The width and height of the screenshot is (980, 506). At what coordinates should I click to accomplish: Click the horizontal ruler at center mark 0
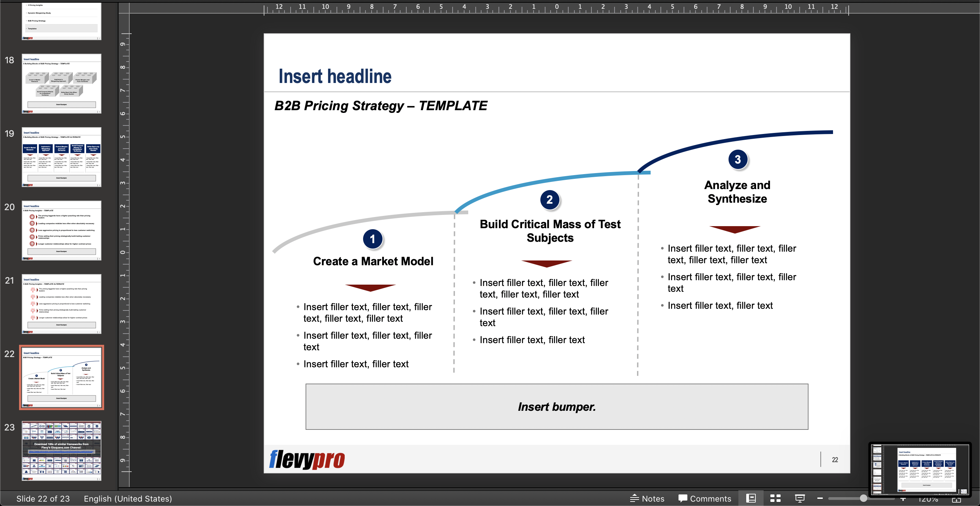[x=557, y=7]
